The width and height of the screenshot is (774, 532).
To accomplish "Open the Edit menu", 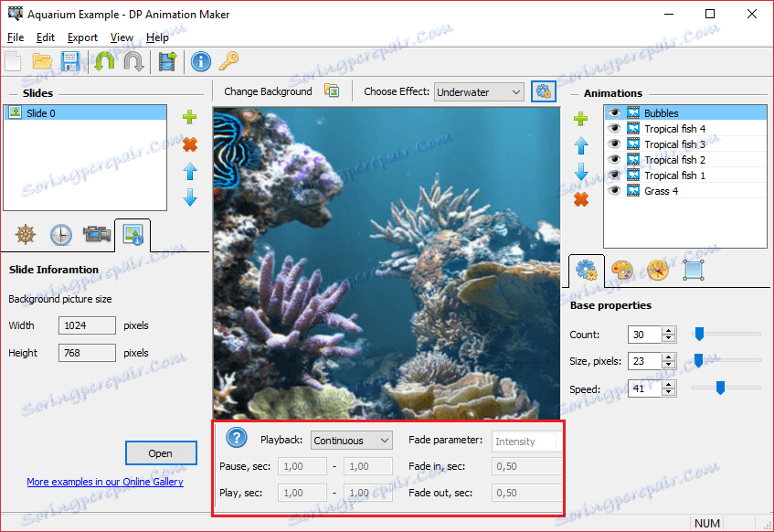I will [46, 37].
